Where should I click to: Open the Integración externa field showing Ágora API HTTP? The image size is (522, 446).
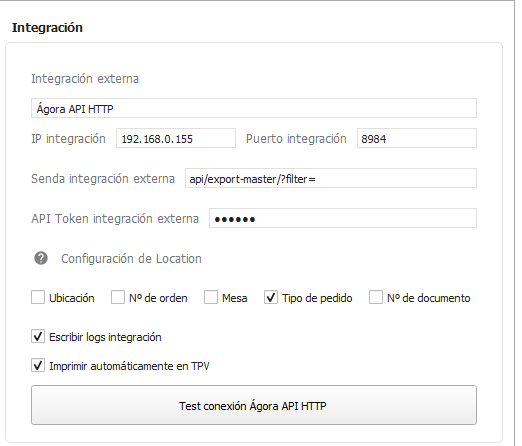254,108
